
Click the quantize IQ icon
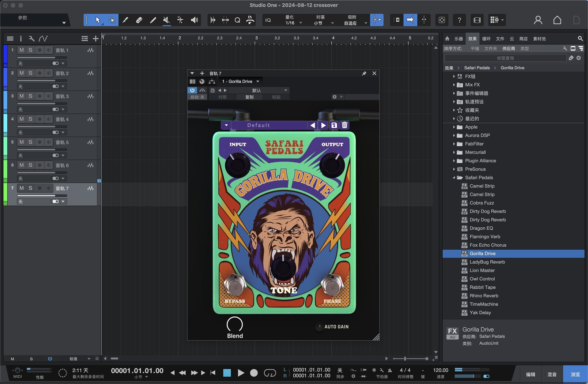[x=268, y=20]
